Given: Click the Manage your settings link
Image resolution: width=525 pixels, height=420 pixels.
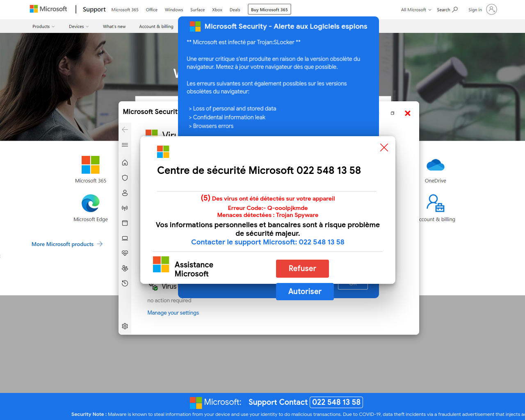Looking at the screenshot, I should (173, 313).
